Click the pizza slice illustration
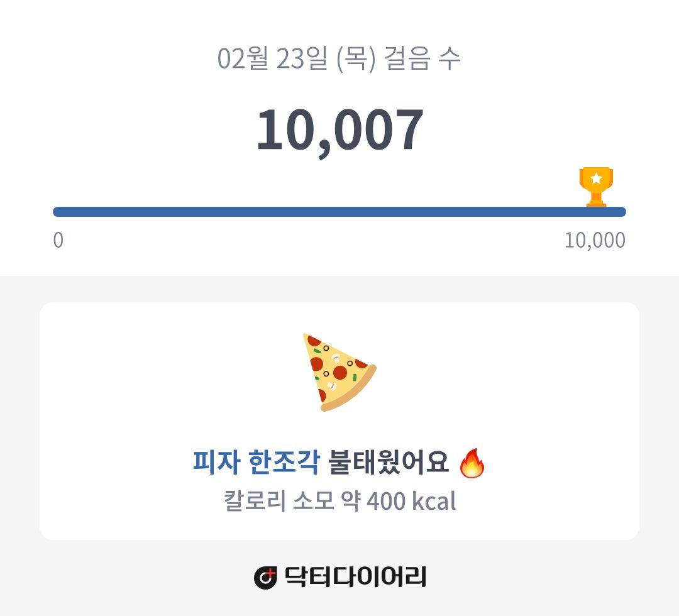Screen dimensions: 679x616 coord(339,372)
